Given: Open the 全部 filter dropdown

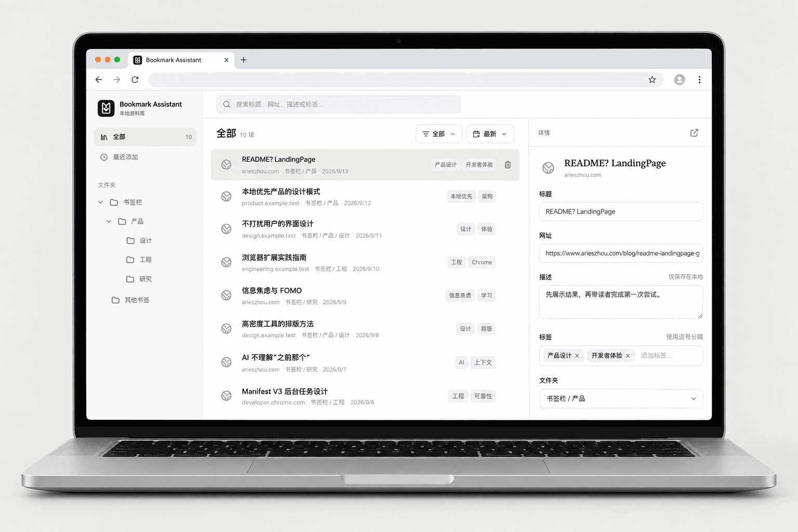Looking at the screenshot, I should click(438, 134).
